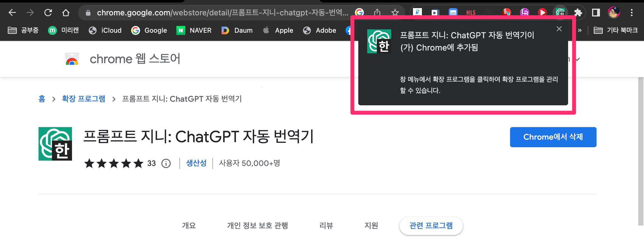This screenshot has width=644, height=250.
Task: Open the Daum bookmark
Action: pyautogui.click(x=237, y=30)
